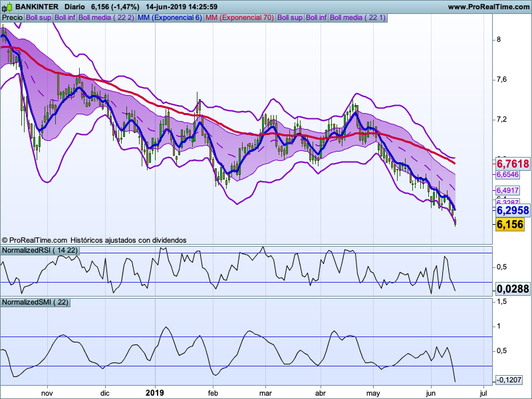Viewport: 532px width, 399px height.
Task: Click the 1 level on NormalizedSMI axis
Action: coord(498,326)
